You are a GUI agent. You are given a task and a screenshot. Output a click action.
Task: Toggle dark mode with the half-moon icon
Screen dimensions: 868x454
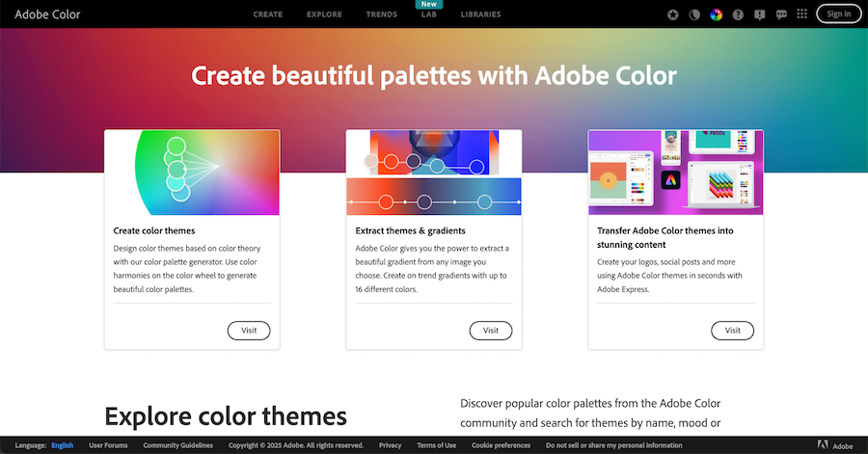(x=694, y=14)
